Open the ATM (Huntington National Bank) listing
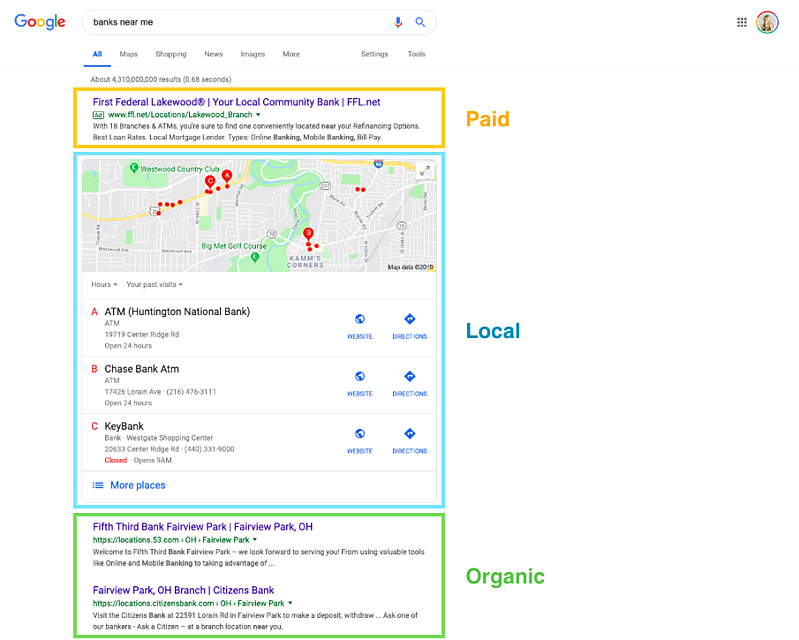The width and height of the screenshot is (799, 640). tap(177, 311)
